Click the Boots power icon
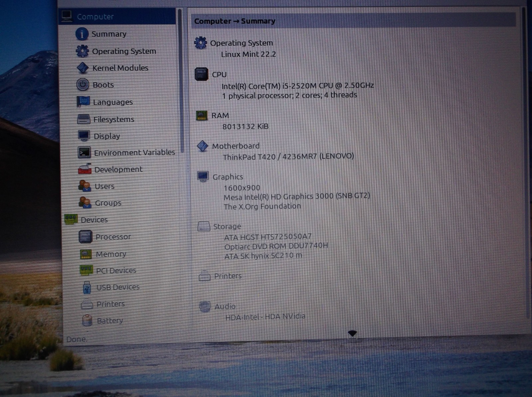Viewport: 532px width, 397px height. [82, 85]
